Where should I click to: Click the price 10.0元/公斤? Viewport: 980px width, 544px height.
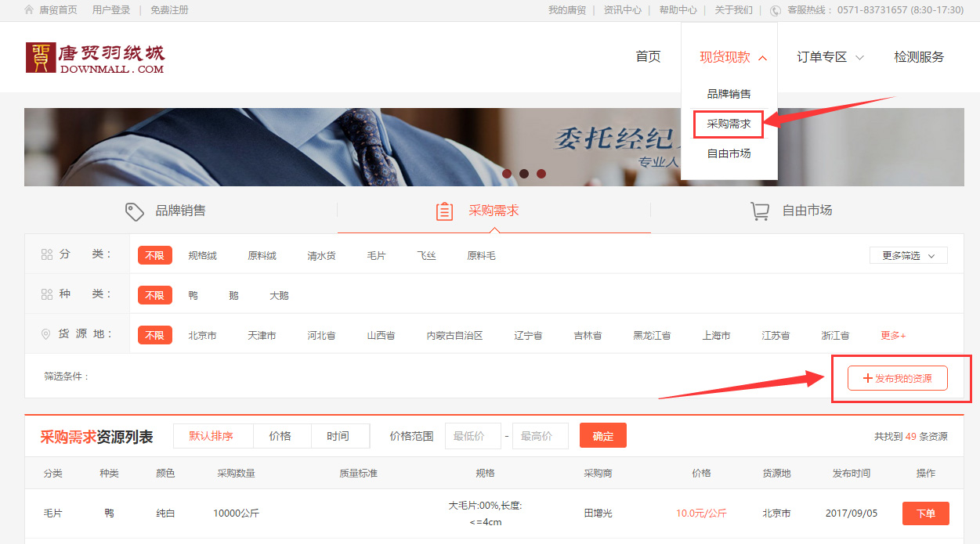[701, 513]
